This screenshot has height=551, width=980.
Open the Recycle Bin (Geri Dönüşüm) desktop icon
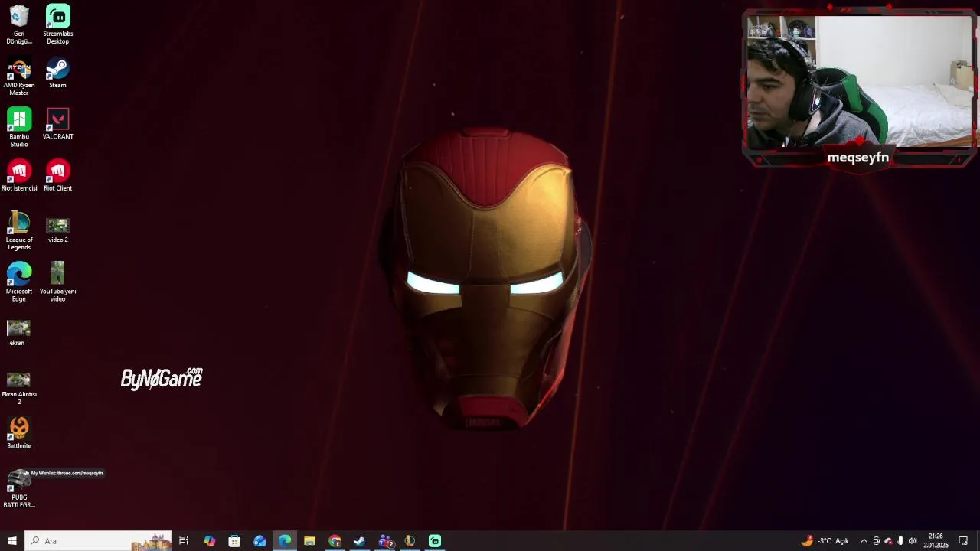pyautogui.click(x=19, y=24)
